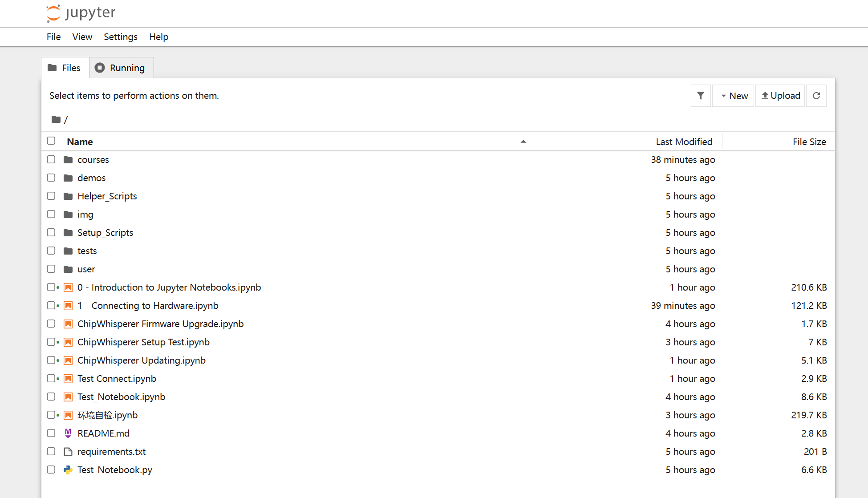
Task: Check the box for courses folder
Action: pos(51,159)
